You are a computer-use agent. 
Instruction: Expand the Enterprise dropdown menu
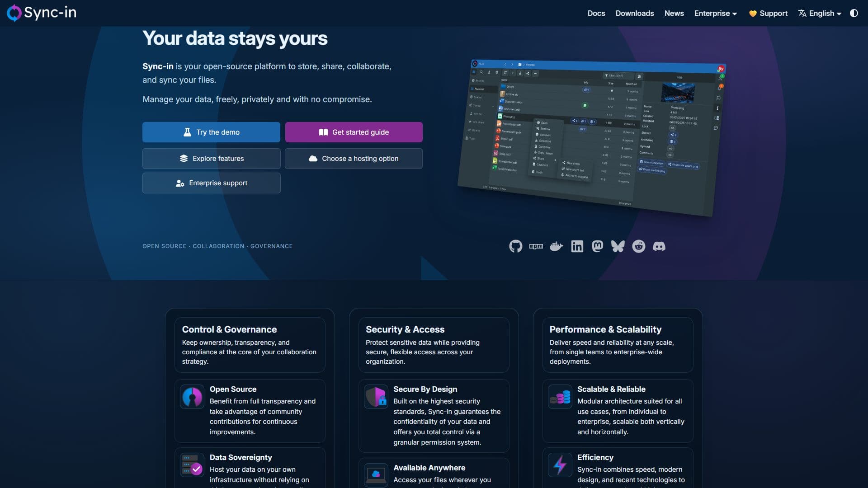[x=716, y=14]
